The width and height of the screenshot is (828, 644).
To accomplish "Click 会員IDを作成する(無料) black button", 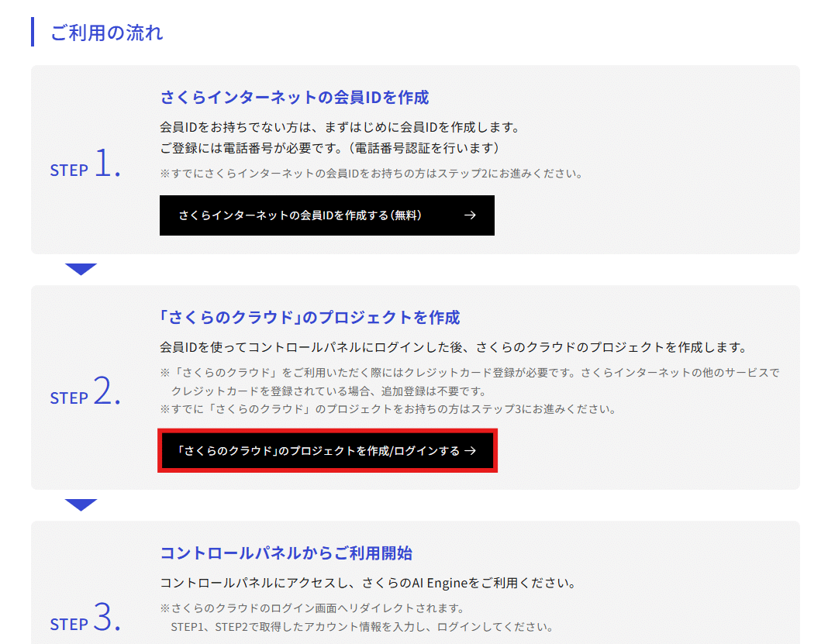I will (x=326, y=215).
